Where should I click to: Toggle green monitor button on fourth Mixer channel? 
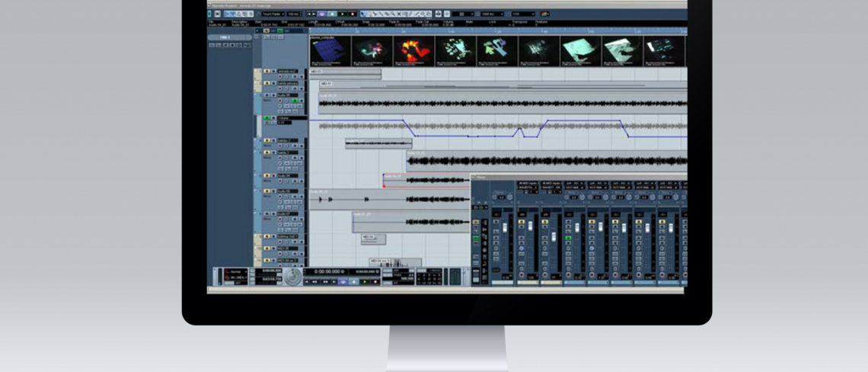point(568,238)
